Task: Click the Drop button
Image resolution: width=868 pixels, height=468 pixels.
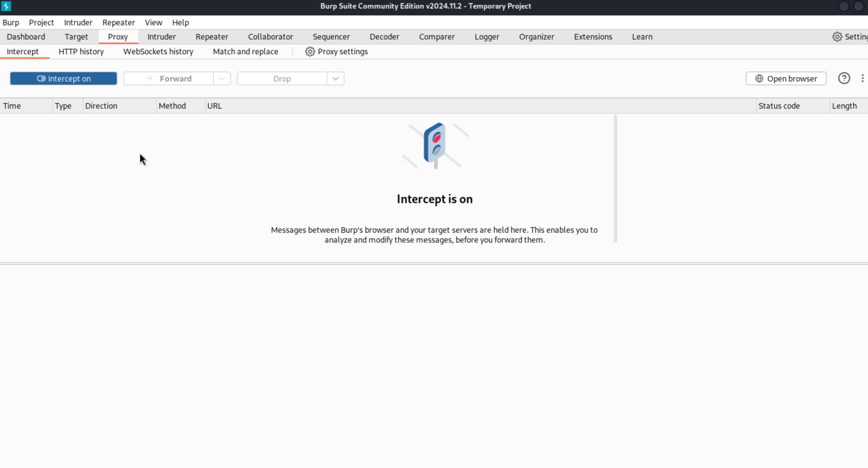Action: (282, 78)
